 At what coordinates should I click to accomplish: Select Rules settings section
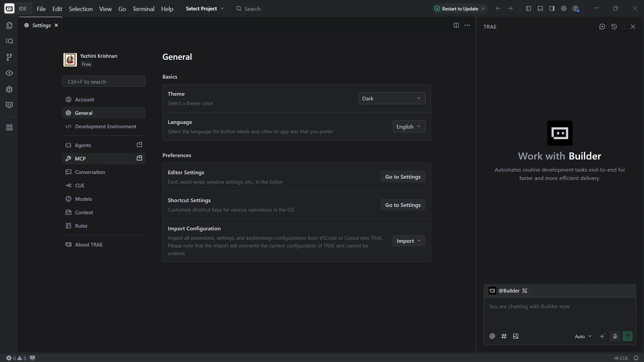[x=103, y=226]
